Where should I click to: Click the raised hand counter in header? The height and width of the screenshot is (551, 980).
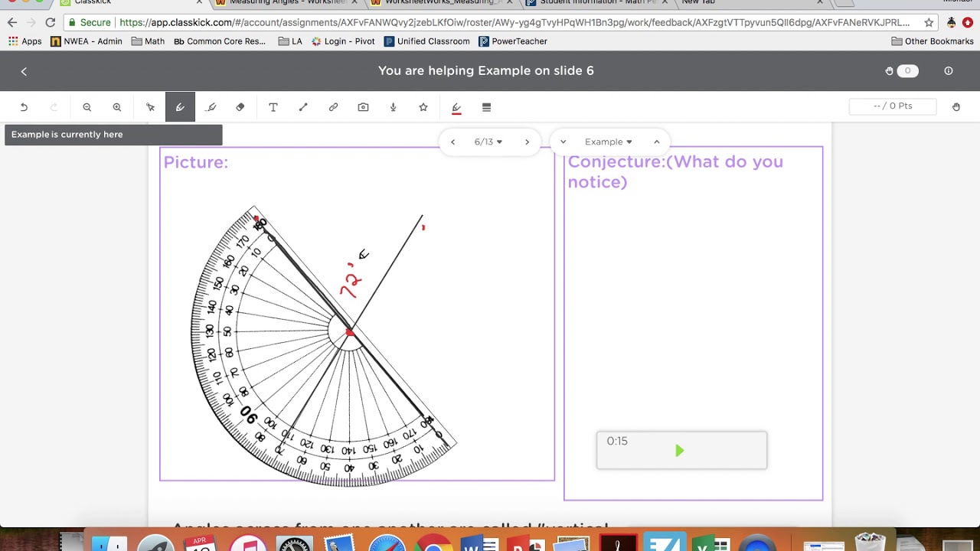pyautogui.click(x=901, y=70)
